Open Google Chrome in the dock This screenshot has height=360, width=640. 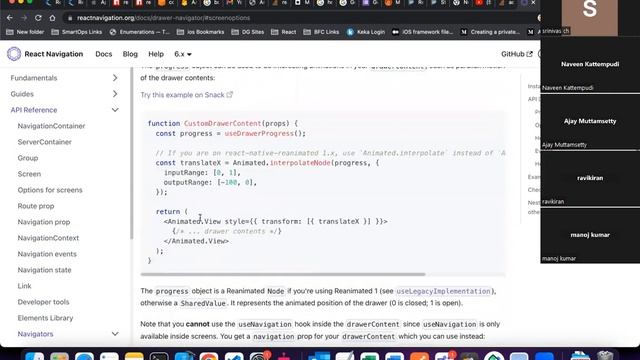[x=209, y=357]
